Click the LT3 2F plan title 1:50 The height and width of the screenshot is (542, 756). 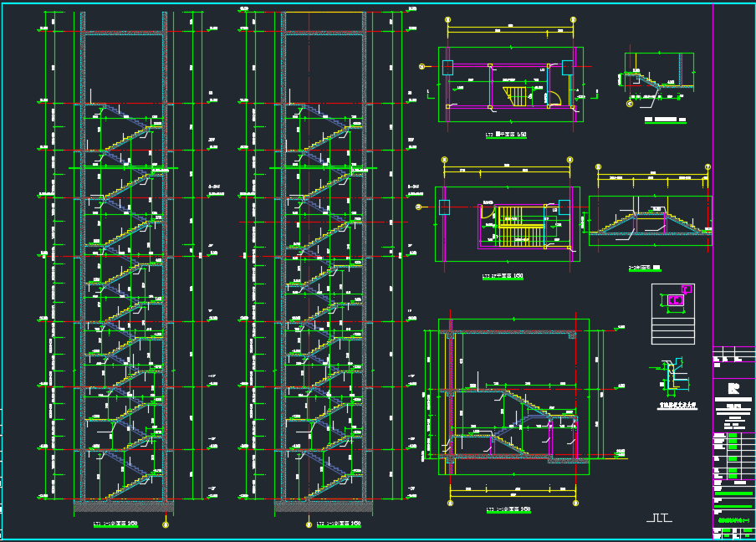(x=503, y=277)
